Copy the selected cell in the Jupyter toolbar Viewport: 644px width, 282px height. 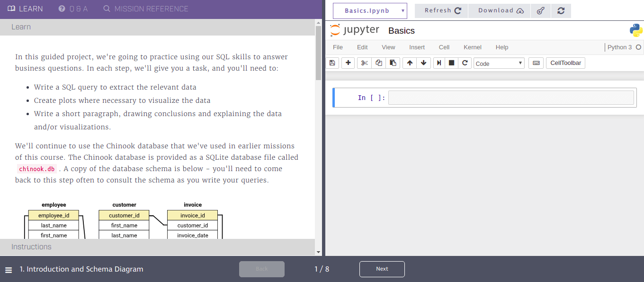point(379,63)
